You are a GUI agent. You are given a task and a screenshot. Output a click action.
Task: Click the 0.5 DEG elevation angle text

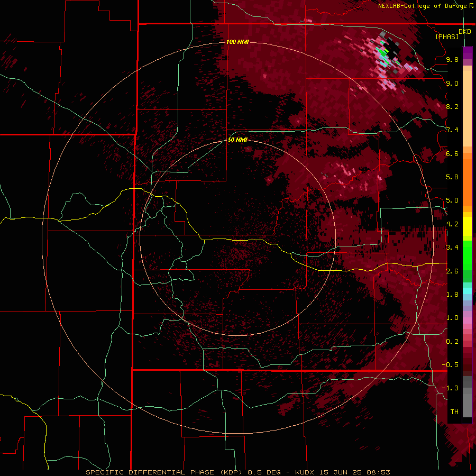coord(264,472)
